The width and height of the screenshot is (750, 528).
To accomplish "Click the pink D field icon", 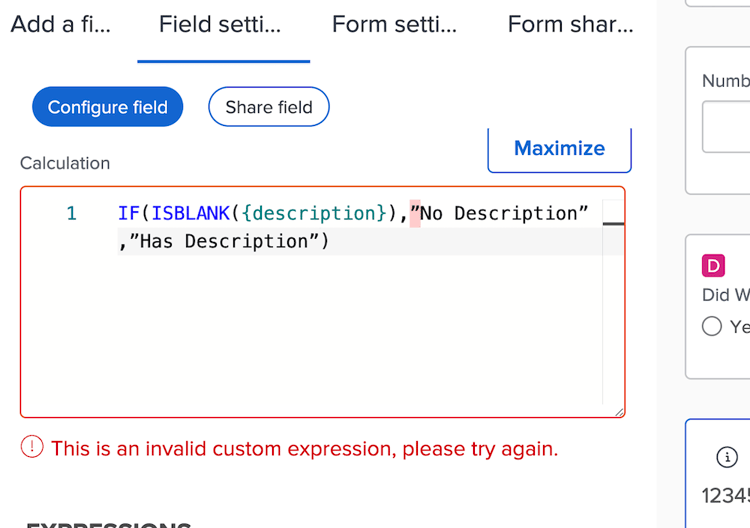I will point(713,265).
